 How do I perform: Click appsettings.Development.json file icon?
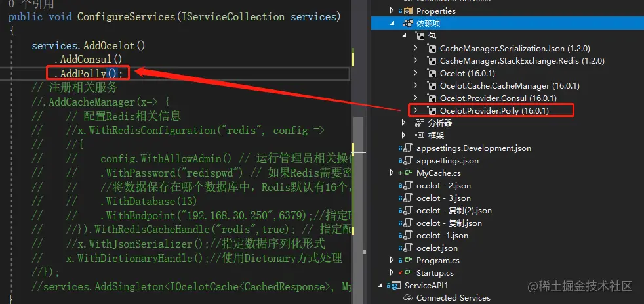click(408, 148)
